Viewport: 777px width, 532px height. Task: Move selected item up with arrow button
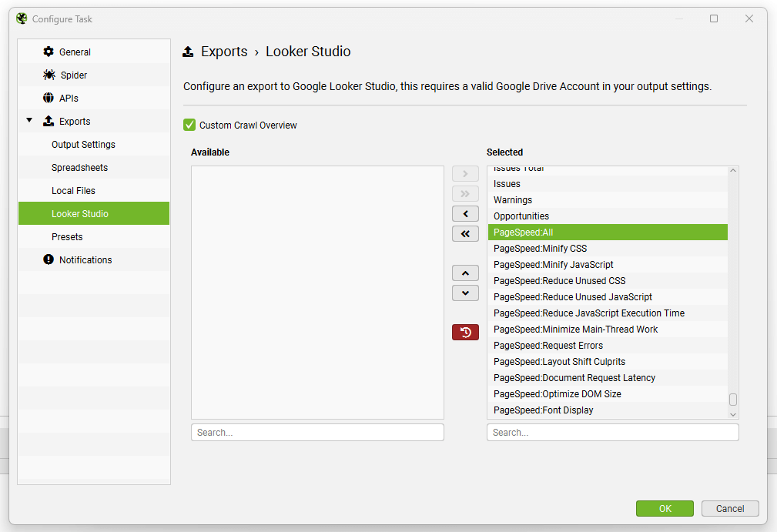coord(465,273)
